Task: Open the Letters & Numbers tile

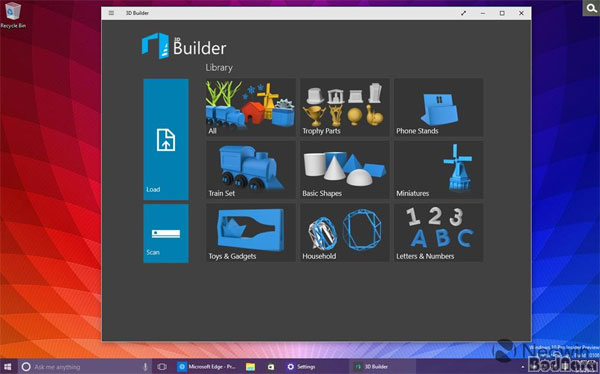Action: coord(439,233)
